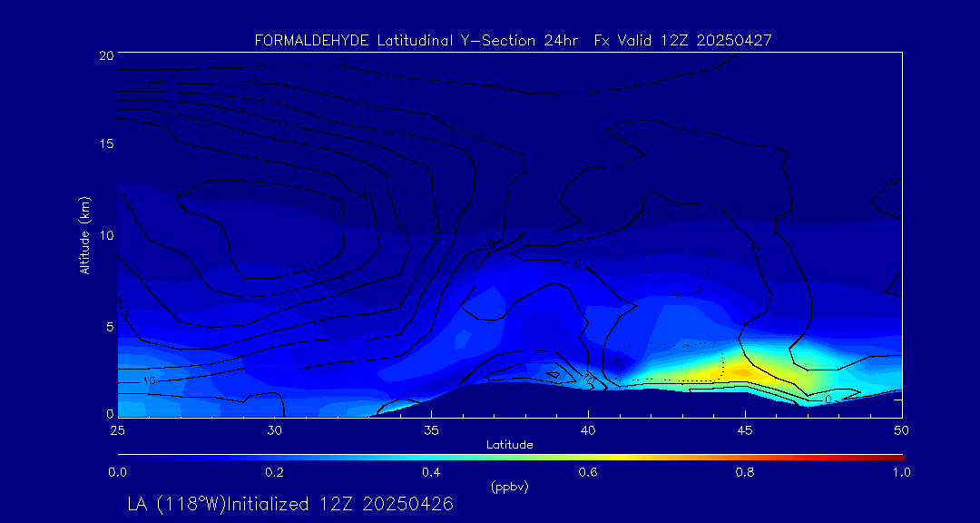The height and width of the screenshot is (523, 980).
Task: Click the altitude tick label 15
Action: click(105, 145)
